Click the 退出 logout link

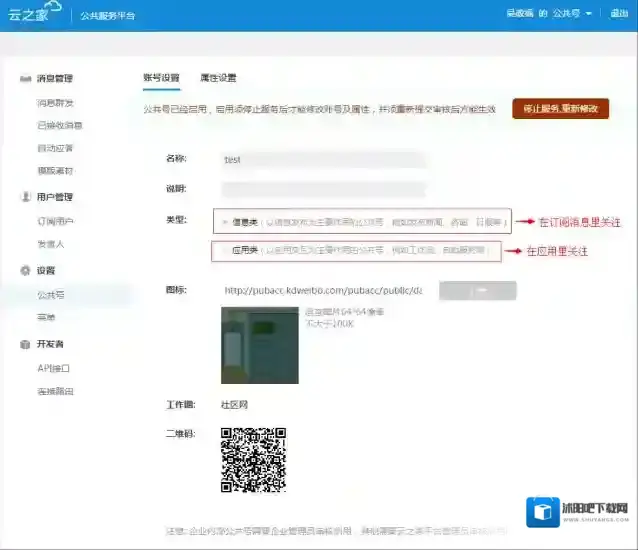click(619, 13)
